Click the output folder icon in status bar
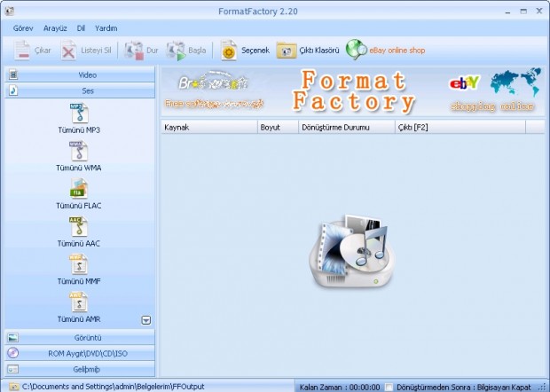Viewport: 550px width, 392px height. click(13, 387)
